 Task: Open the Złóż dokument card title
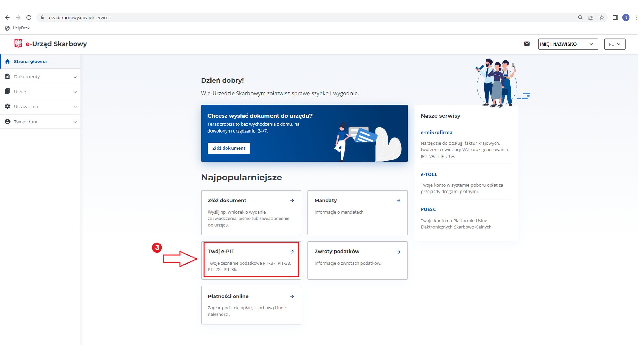[227, 200]
